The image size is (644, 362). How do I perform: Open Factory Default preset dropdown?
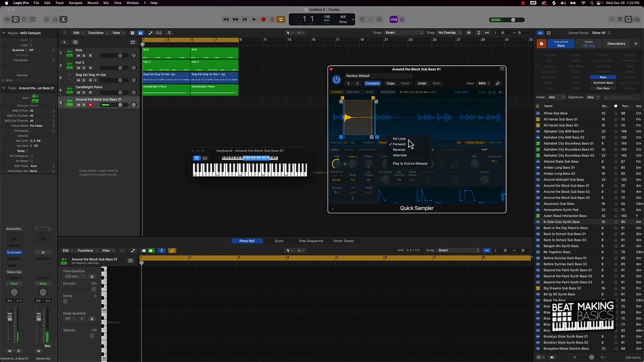[377, 75]
